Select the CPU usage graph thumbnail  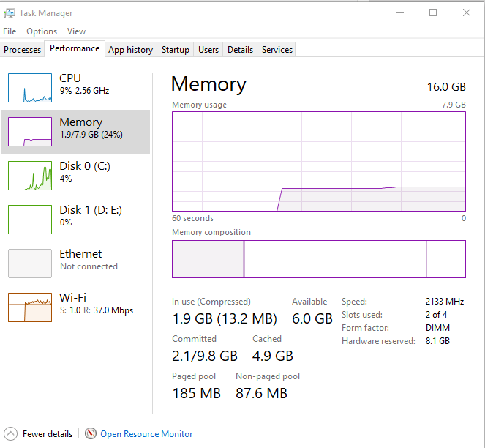(30, 88)
